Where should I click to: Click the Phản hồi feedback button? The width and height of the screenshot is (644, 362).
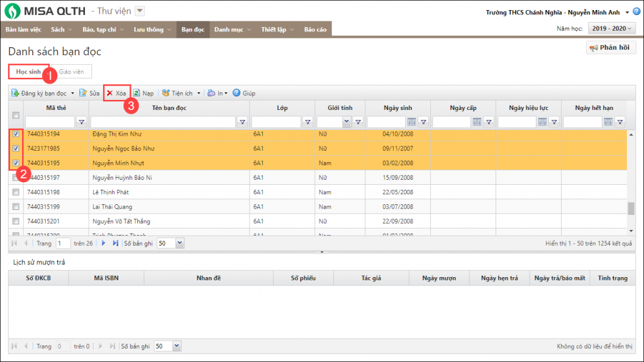[611, 48]
